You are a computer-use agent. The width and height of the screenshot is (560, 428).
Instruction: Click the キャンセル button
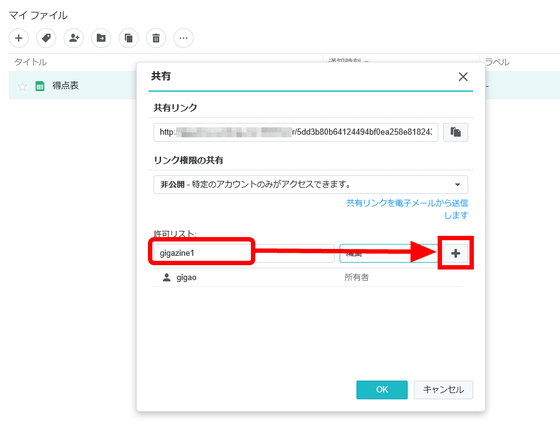point(443,389)
